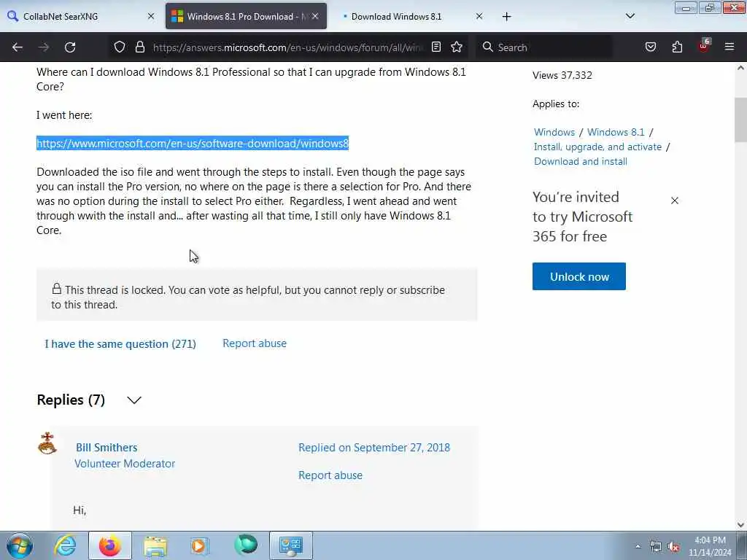Click the Unlock now button

coord(578,276)
